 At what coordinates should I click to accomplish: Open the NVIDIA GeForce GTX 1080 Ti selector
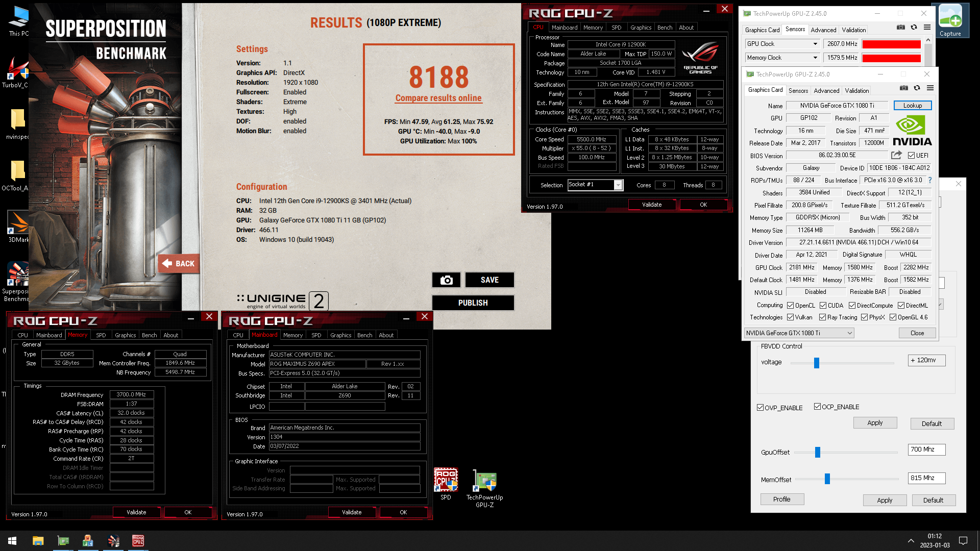799,333
